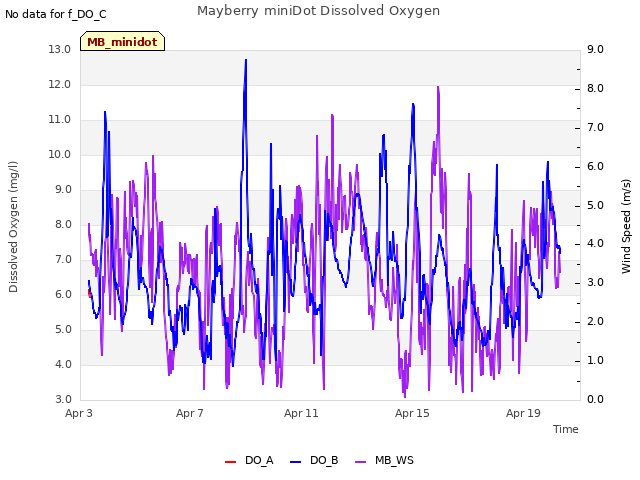Click the right axis 6.0 wind speed value

tap(596, 167)
